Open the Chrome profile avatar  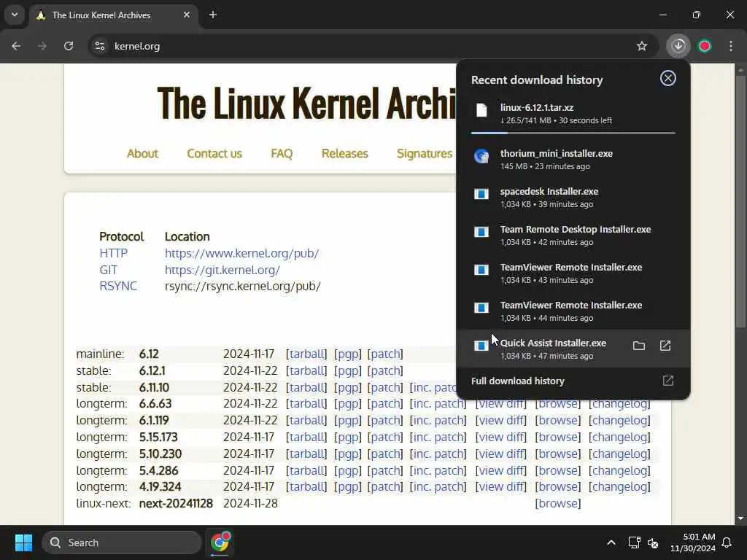tap(705, 46)
